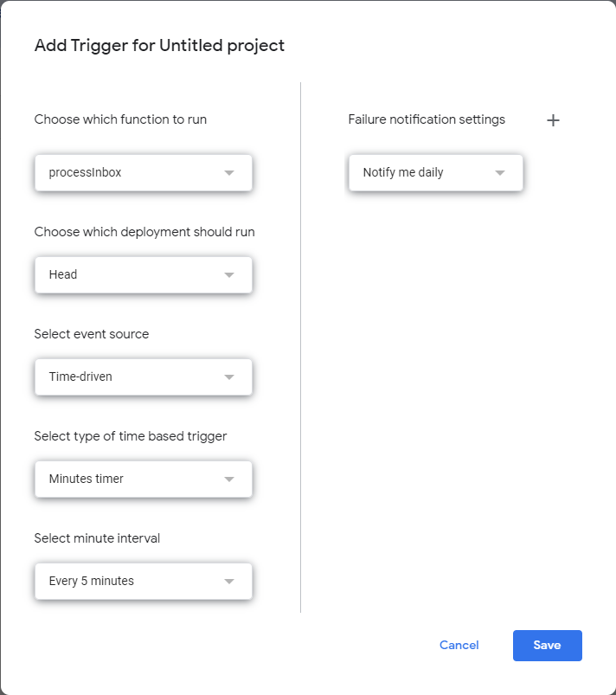Click the arrow next to Every 5 minutes
The height and width of the screenshot is (695, 616).
point(229,582)
